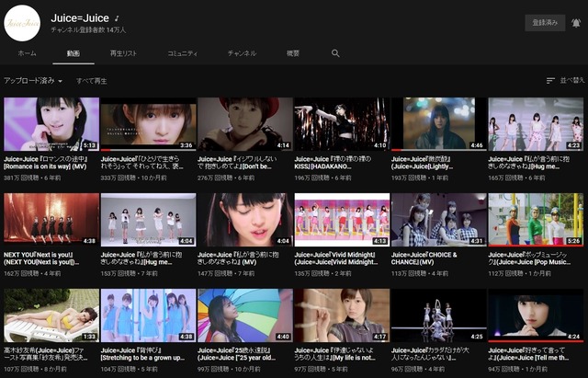Select the 動画 tab
The image size is (588, 378).
click(73, 53)
